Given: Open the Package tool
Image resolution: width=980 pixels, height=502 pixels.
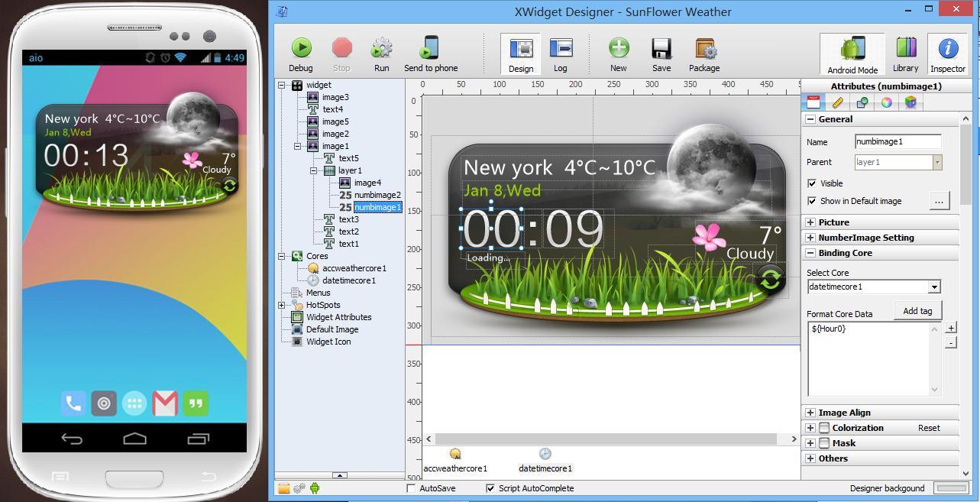Looking at the screenshot, I should click(703, 47).
